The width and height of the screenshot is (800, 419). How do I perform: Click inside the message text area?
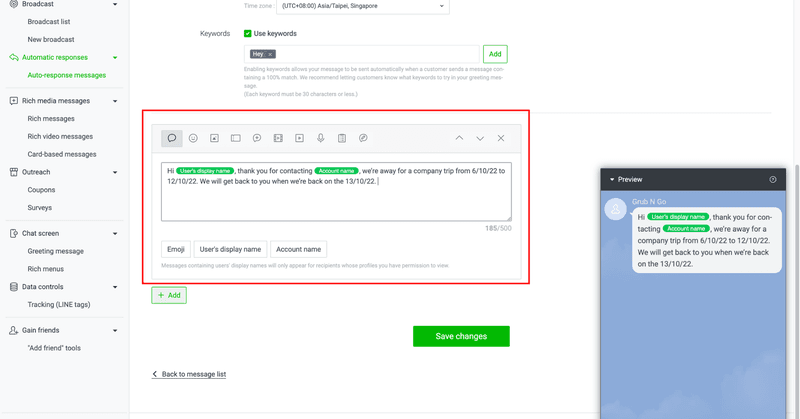coord(336,192)
